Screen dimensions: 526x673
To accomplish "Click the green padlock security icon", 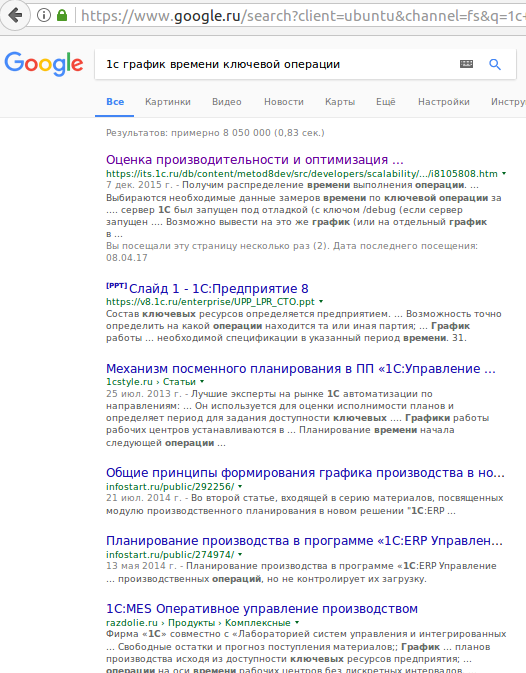I will tap(62, 15).
